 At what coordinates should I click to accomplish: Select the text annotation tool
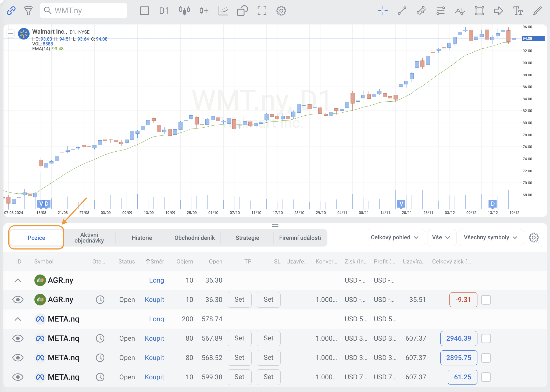518,11
